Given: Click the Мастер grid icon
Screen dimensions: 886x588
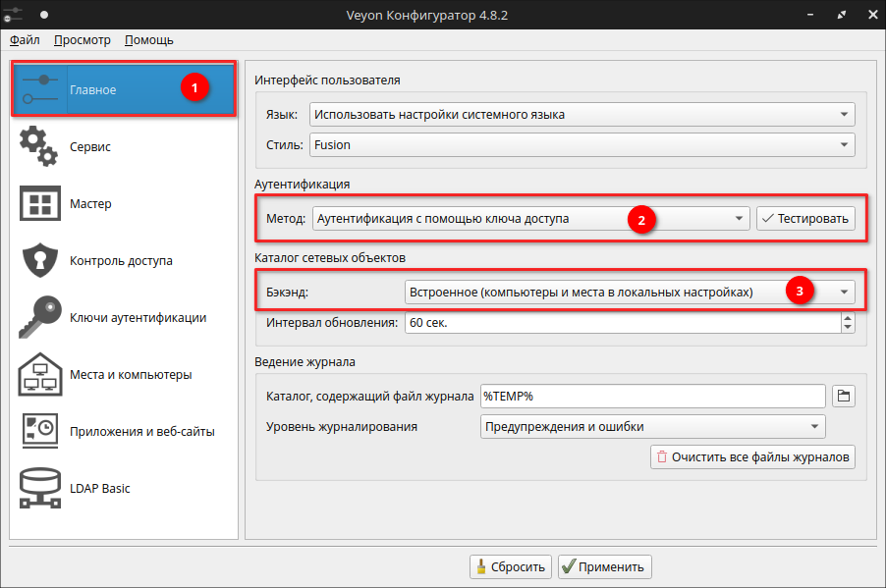Looking at the screenshot, I should (39, 203).
